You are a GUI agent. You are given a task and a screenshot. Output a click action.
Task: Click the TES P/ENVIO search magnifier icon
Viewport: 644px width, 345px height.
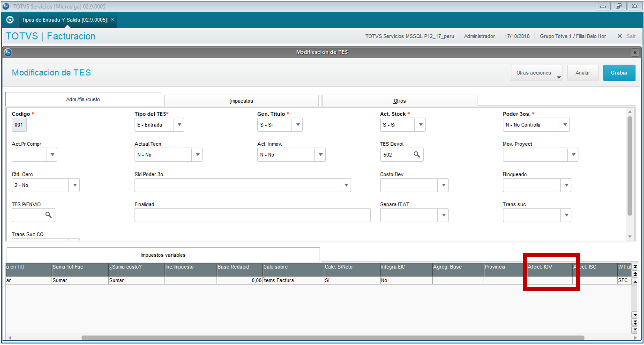(48, 215)
